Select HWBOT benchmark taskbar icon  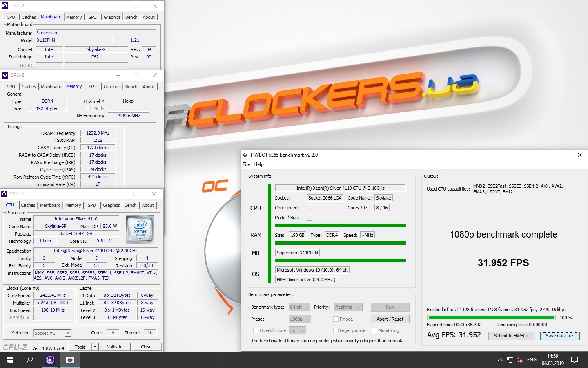click(x=70, y=360)
